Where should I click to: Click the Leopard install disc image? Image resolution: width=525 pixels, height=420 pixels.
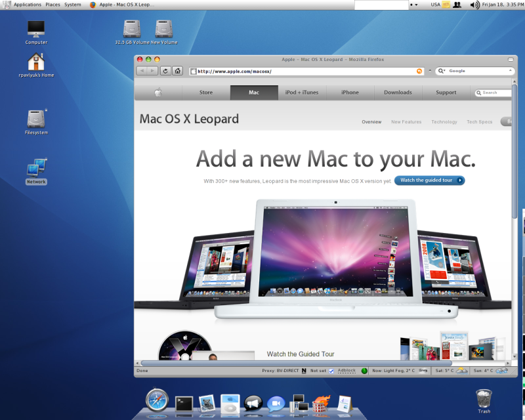point(185,346)
